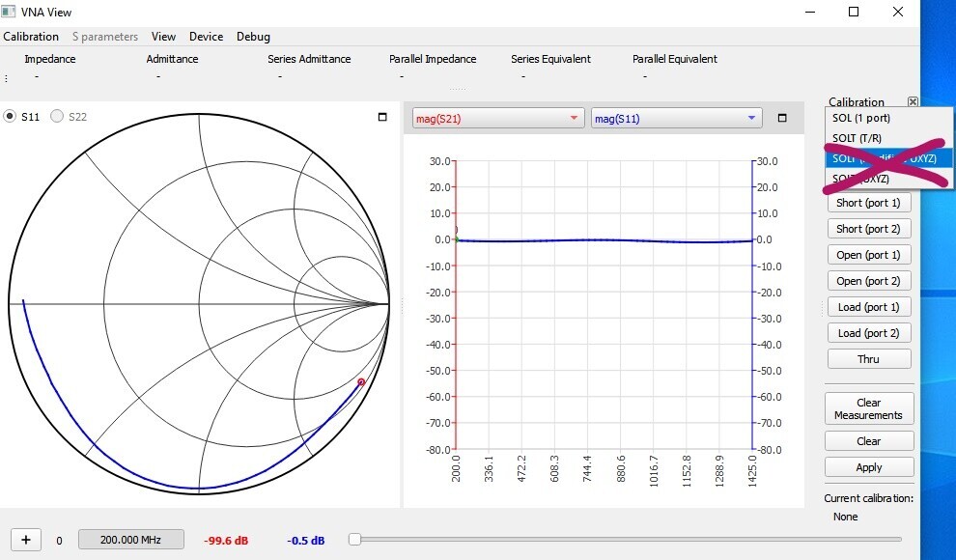Add a marker with plus button
The height and width of the screenshot is (560, 956).
(x=26, y=540)
